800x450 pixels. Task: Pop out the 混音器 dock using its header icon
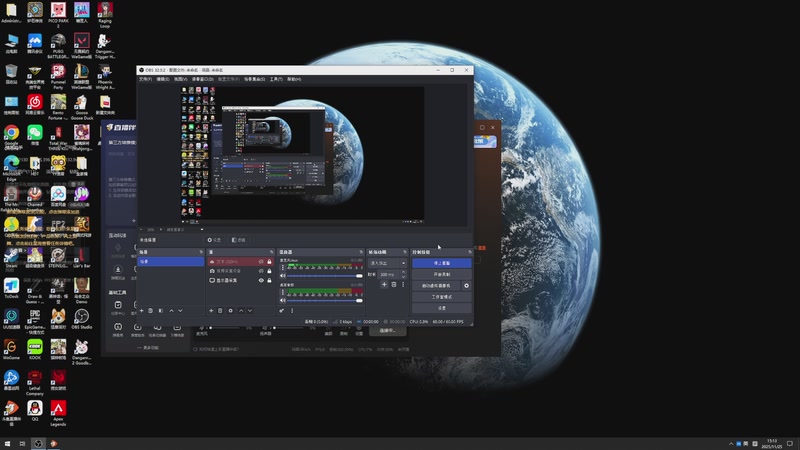[361, 252]
